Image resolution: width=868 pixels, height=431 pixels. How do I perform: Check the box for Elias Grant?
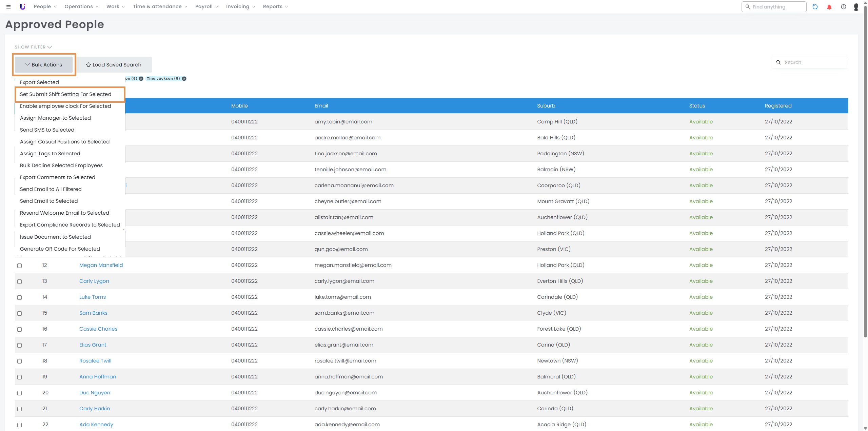(x=20, y=345)
